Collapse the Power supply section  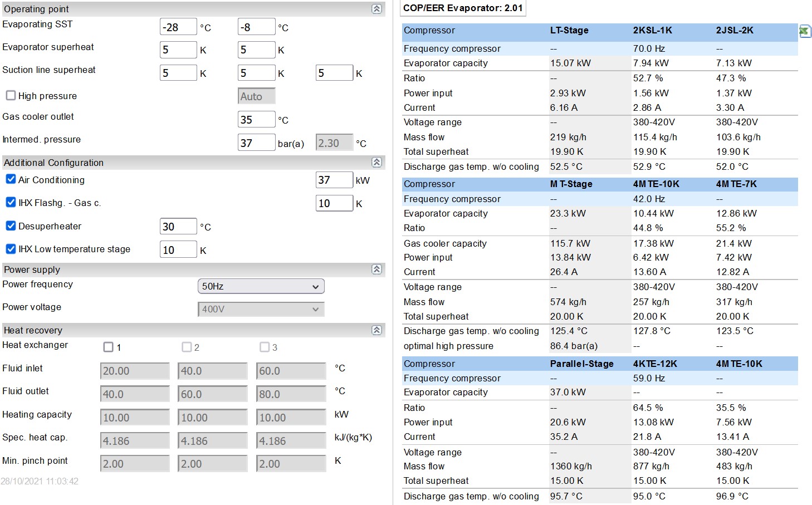pyautogui.click(x=377, y=269)
